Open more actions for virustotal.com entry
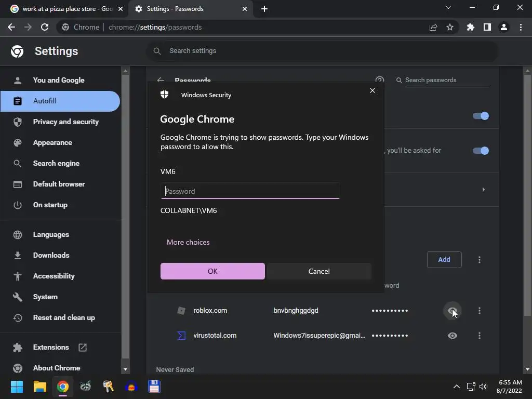Viewport: 532px width, 399px height. coord(479,336)
